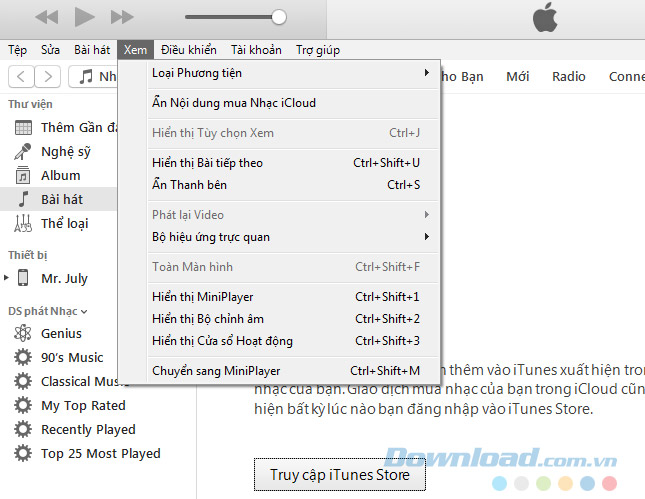
Task: Click the rewind previous track button
Action: [x=46, y=17]
